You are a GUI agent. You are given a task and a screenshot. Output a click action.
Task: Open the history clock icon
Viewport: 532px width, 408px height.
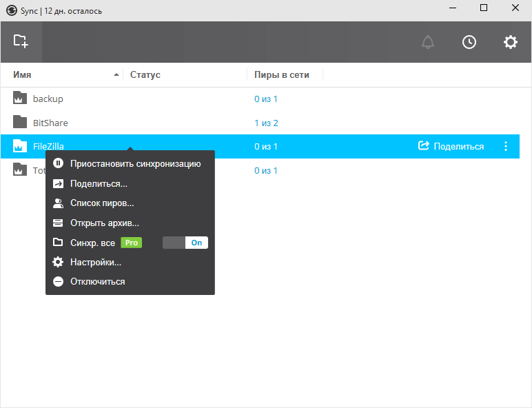[x=469, y=42]
